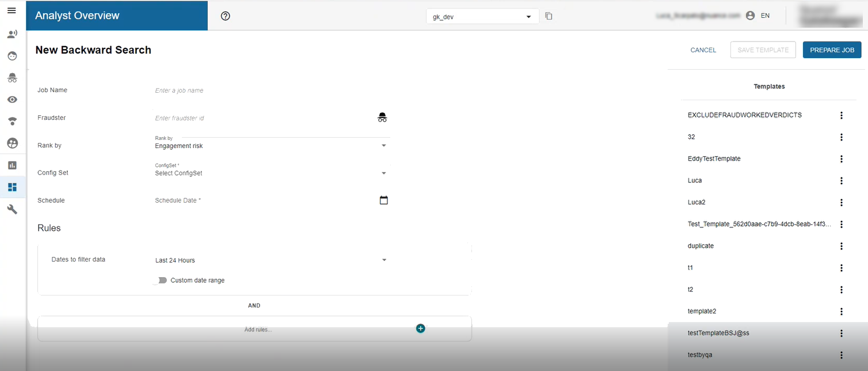Select the Luca2 template
This screenshot has height=371, width=868.
pos(696,203)
